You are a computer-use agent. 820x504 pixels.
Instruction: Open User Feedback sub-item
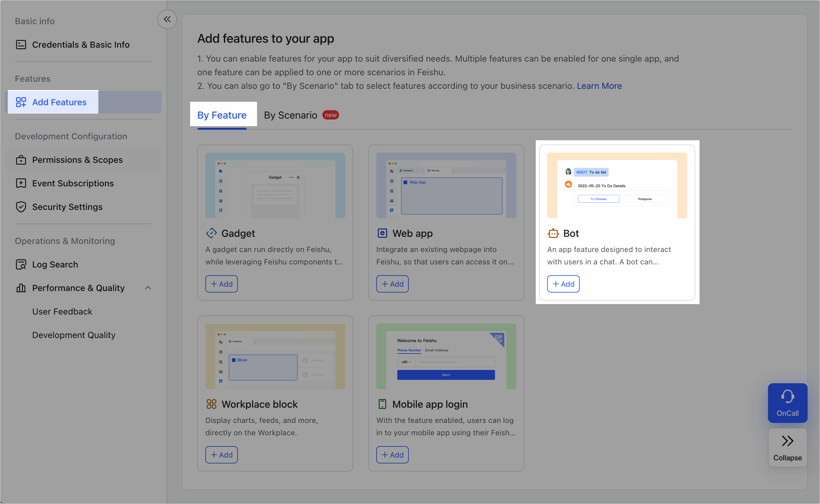[62, 311]
